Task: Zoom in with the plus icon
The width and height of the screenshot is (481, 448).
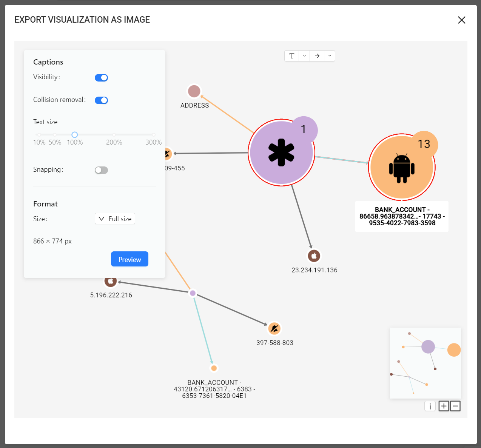Action: click(x=444, y=406)
